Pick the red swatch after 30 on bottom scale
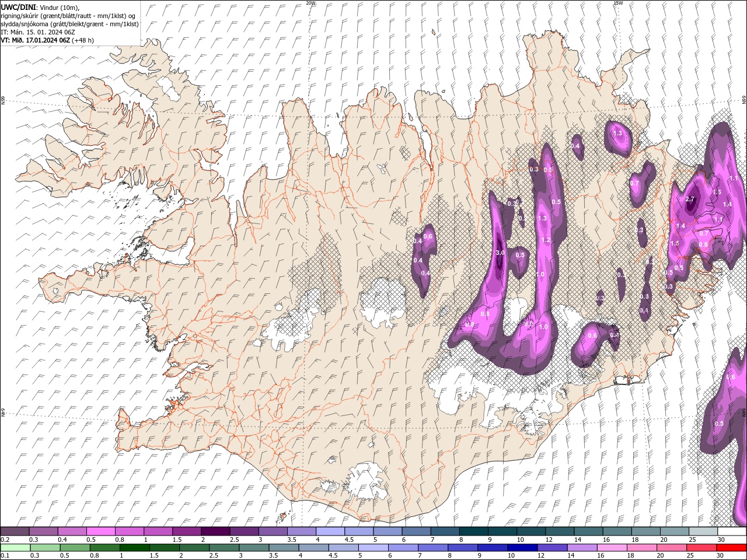Viewport: 747px width, 560px height. tap(731, 548)
